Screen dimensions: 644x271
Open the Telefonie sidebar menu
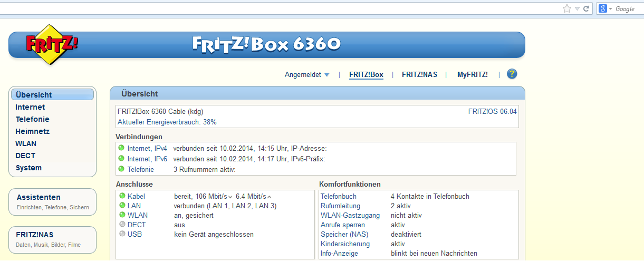click(32, 119)
